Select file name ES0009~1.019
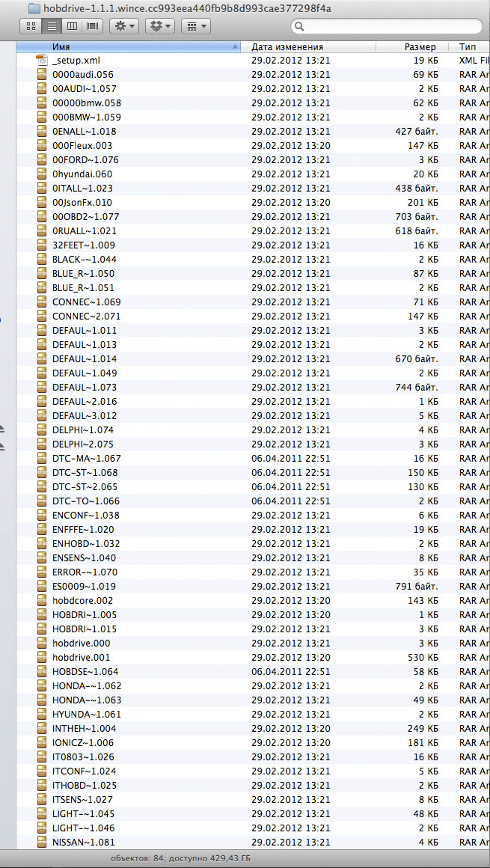This screenshot has width=490, height=868. (x=84, y=586)
